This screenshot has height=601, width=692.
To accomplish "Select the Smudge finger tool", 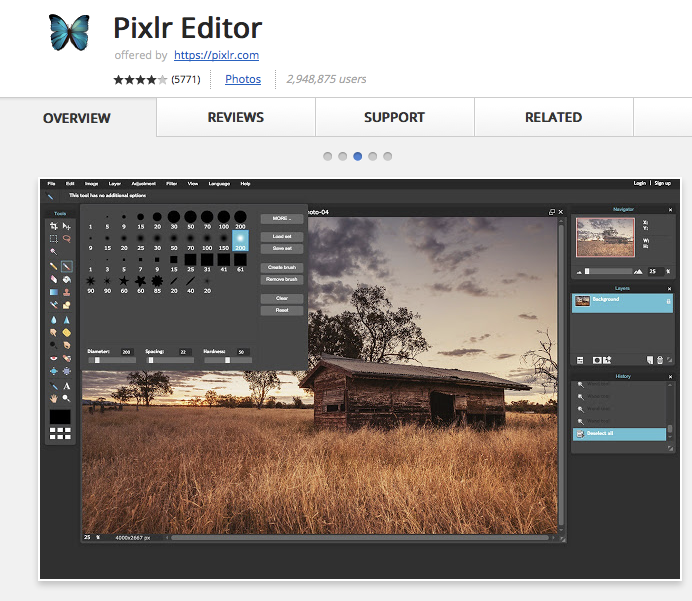I will (x=54, y=332).
